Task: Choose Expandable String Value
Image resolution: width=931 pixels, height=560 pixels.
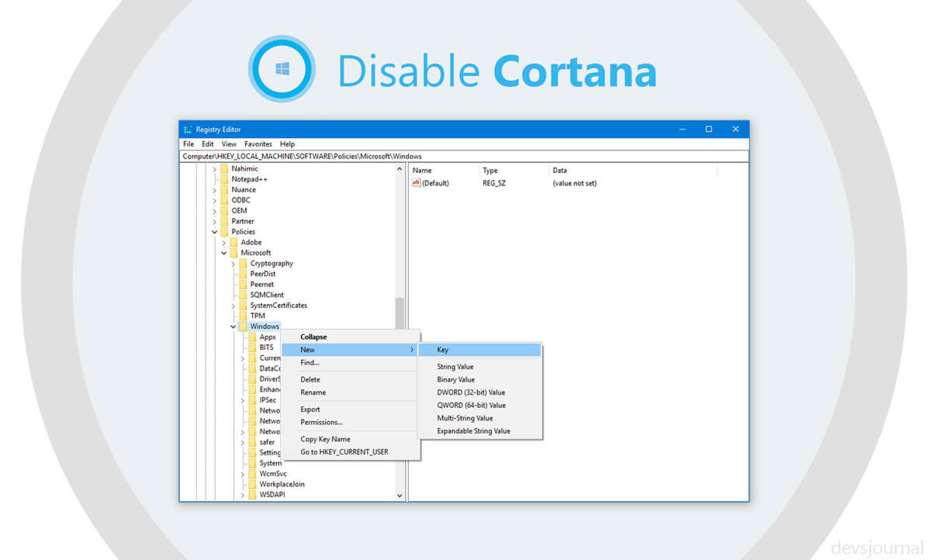Action: 479,431
